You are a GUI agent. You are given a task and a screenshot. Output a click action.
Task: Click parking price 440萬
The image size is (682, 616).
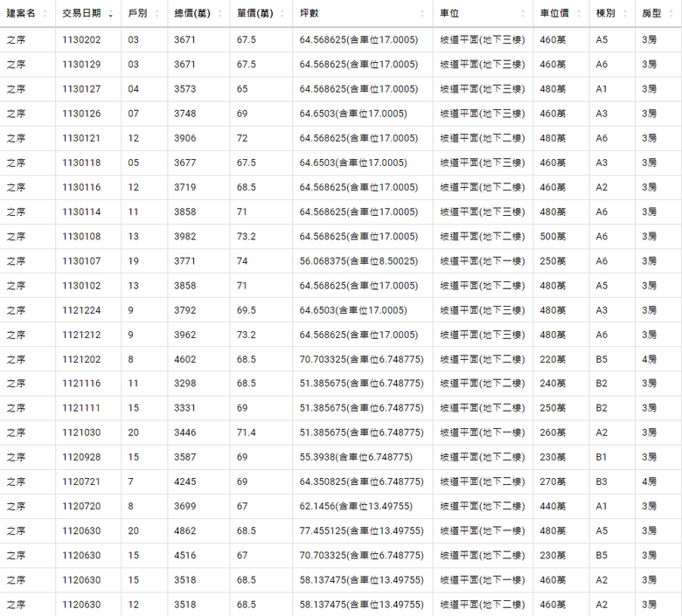553,507
